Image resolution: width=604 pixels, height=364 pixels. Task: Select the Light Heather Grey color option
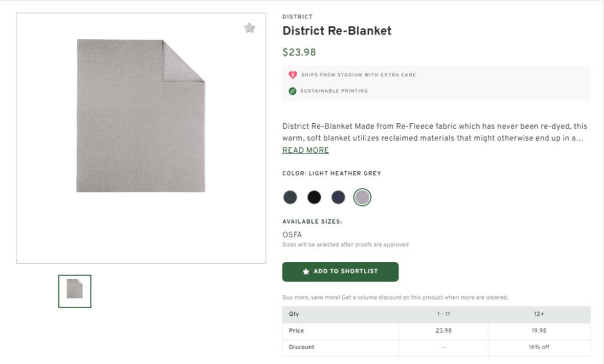coord(362,197)
